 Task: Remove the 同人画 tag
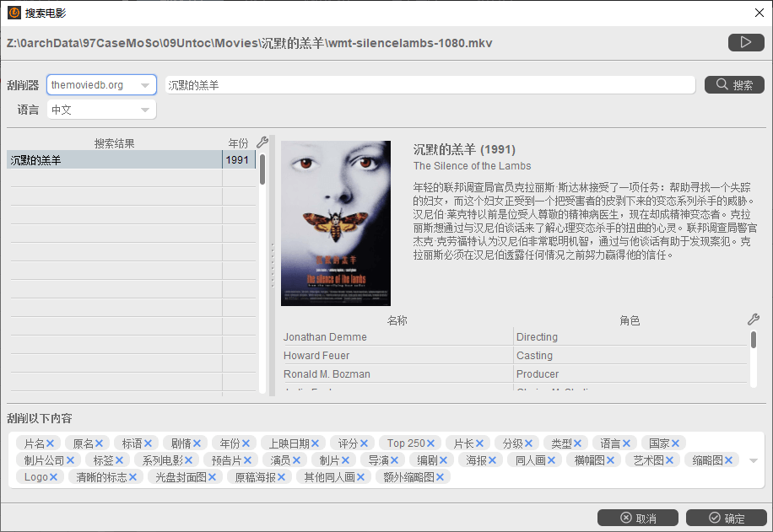coord(551,460)
